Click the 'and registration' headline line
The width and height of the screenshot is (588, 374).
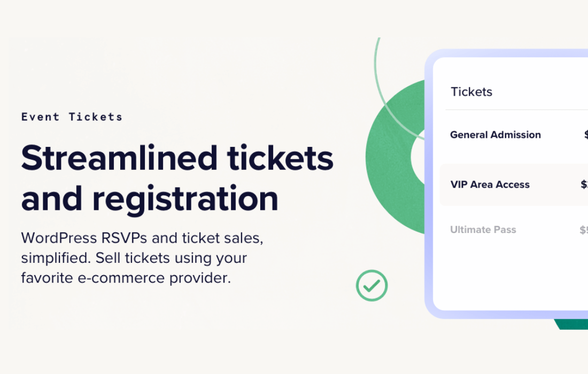pos(150,199)
